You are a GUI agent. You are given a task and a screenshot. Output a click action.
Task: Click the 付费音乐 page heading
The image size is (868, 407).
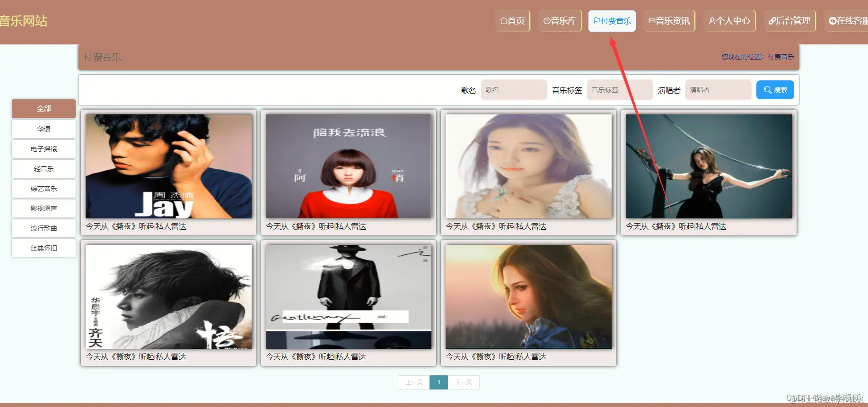[103, 57]
